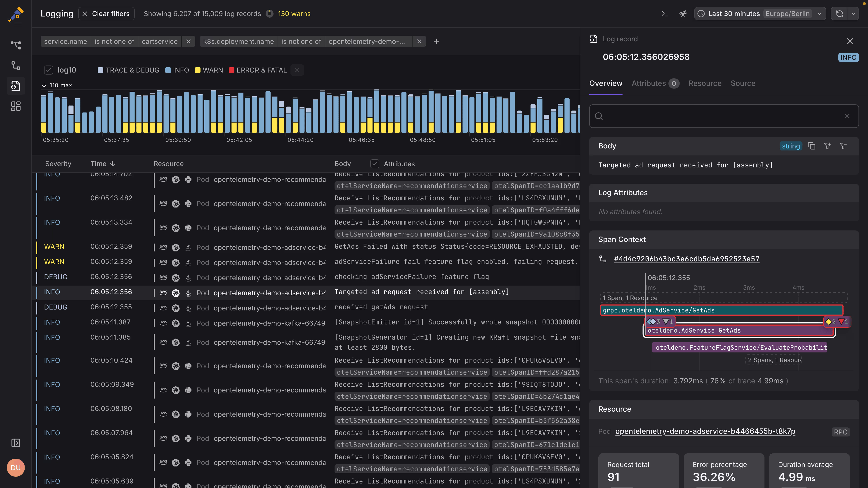Expand the refresh options dropdown arrow
This screenshot has width=868, height=488.
(854, 14)
